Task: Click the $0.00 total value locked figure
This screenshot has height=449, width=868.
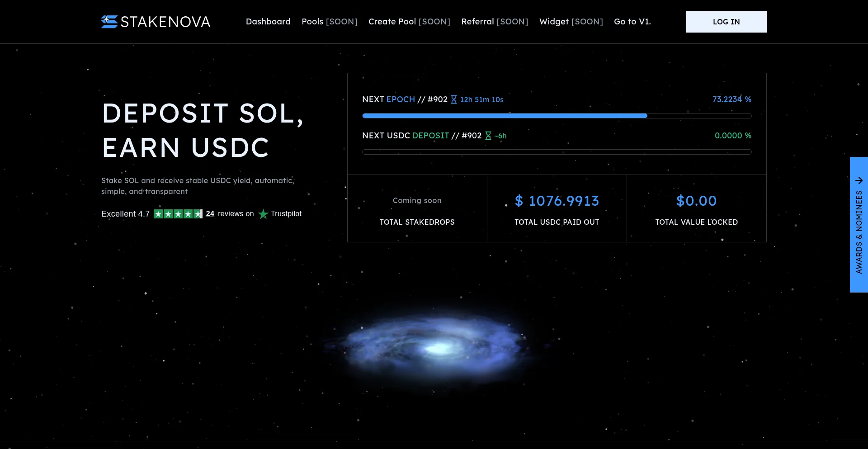Action: click(x=697, y=201)
